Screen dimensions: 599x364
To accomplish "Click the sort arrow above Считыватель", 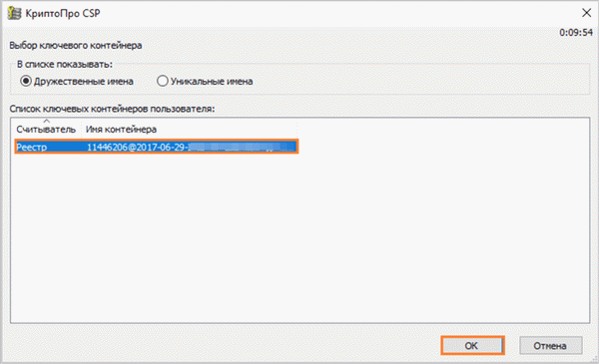I will click(46, 121).
